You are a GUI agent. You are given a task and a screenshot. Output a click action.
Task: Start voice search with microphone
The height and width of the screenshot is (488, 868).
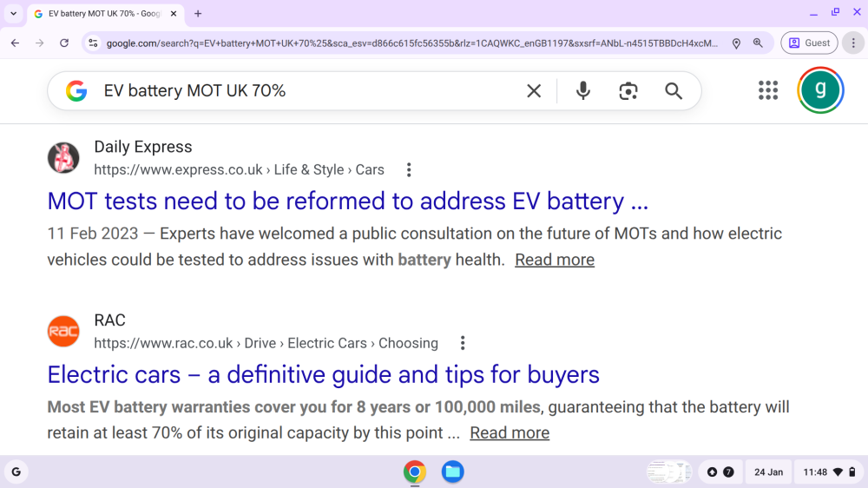pyautogui.click(x=583, y=91)
